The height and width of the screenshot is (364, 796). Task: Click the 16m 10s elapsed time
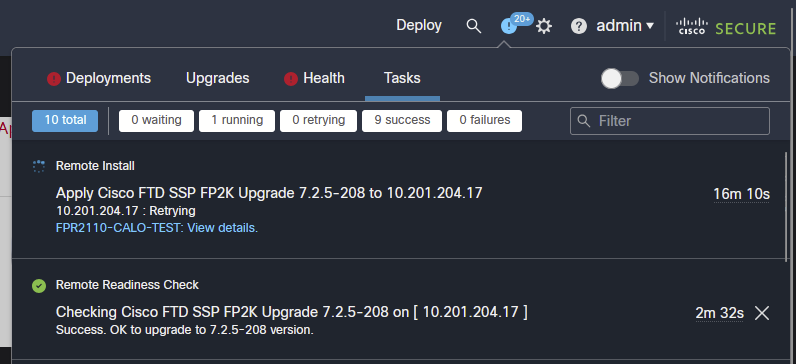pos(742,194)
